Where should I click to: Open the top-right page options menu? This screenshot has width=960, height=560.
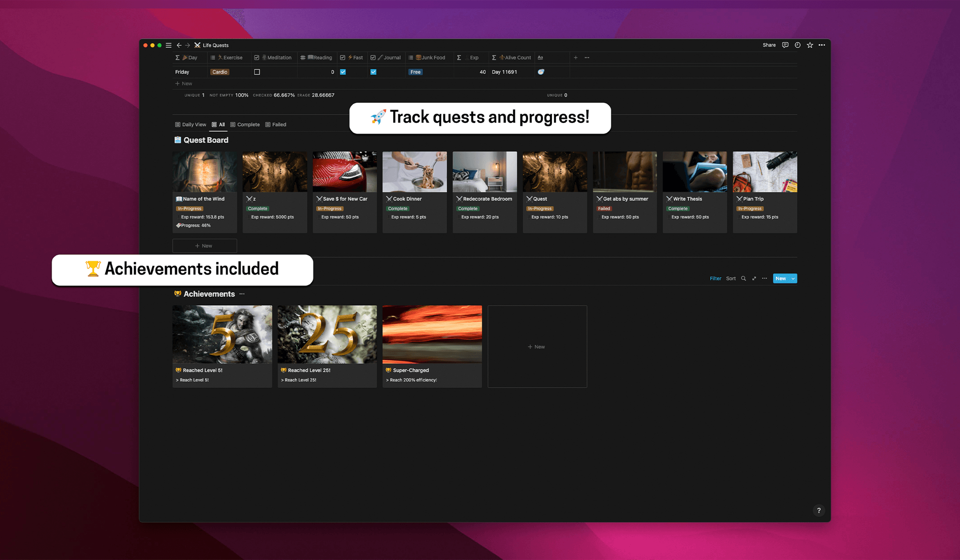click(822, 45)
